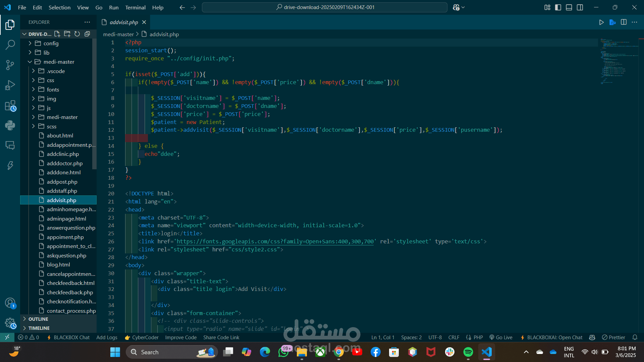
Task: Refresh the Explorer file tree
Action: (77, 34)
